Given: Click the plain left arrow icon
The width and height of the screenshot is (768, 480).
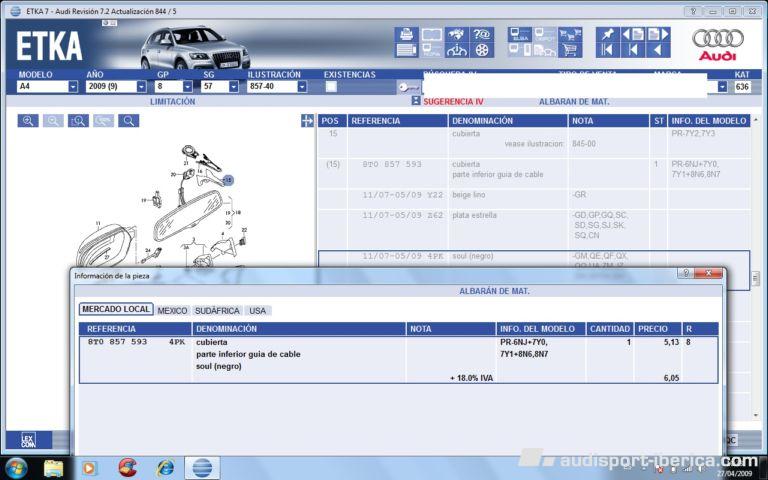Looking at the screenshot, I should tap(658, 50).
